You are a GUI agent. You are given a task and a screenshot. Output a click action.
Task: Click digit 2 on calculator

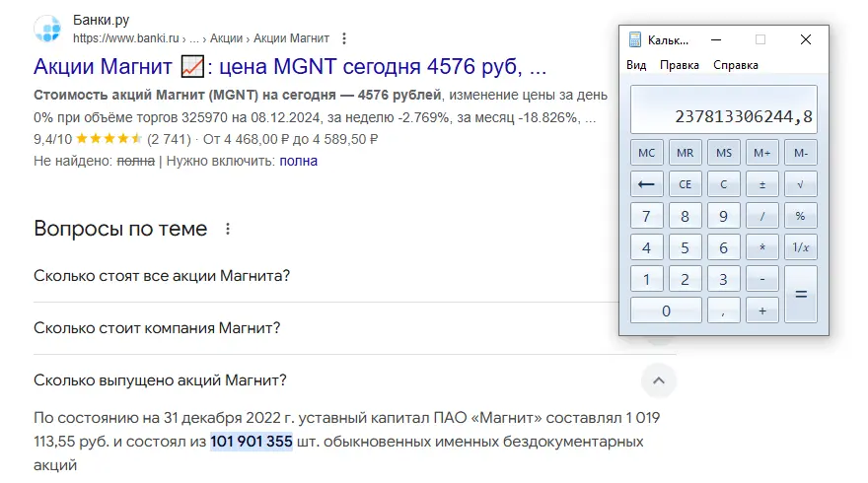[686, 279]
